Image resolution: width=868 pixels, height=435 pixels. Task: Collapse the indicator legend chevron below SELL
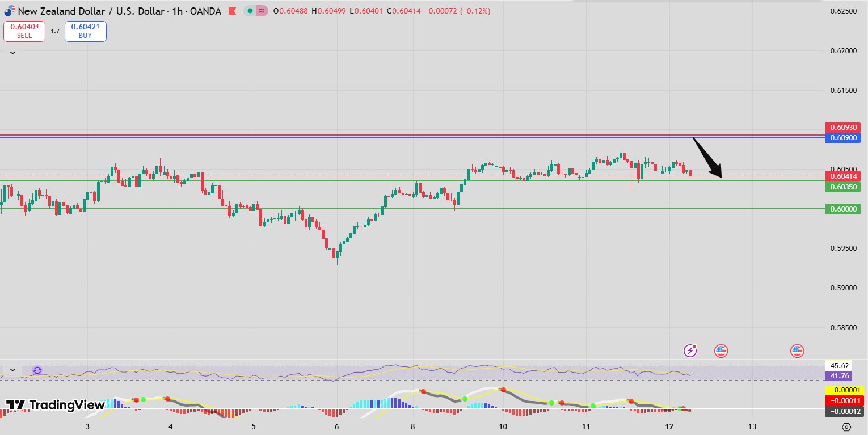point(12,53)
